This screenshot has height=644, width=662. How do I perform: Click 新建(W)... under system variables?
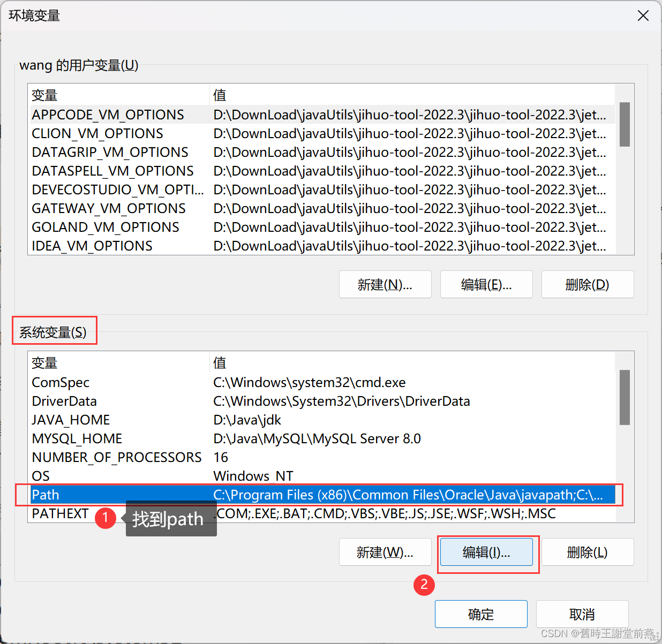point(385,552)
